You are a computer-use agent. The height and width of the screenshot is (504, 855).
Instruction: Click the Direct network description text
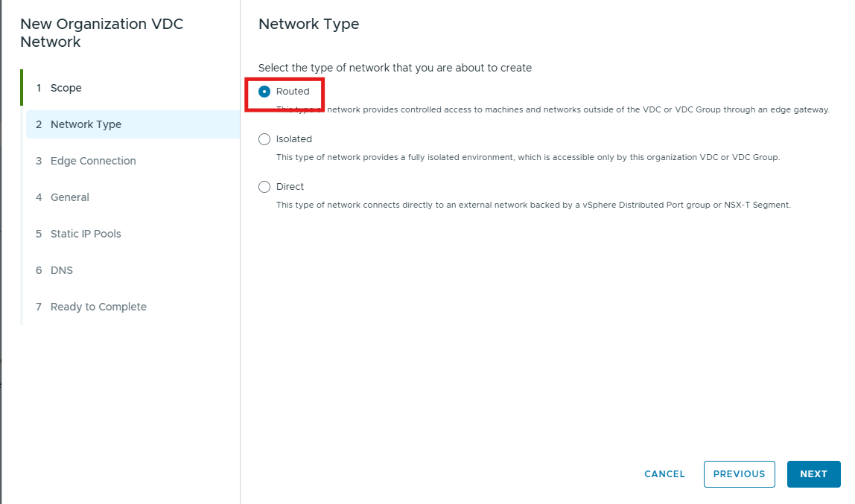click(x=533, y=205)
